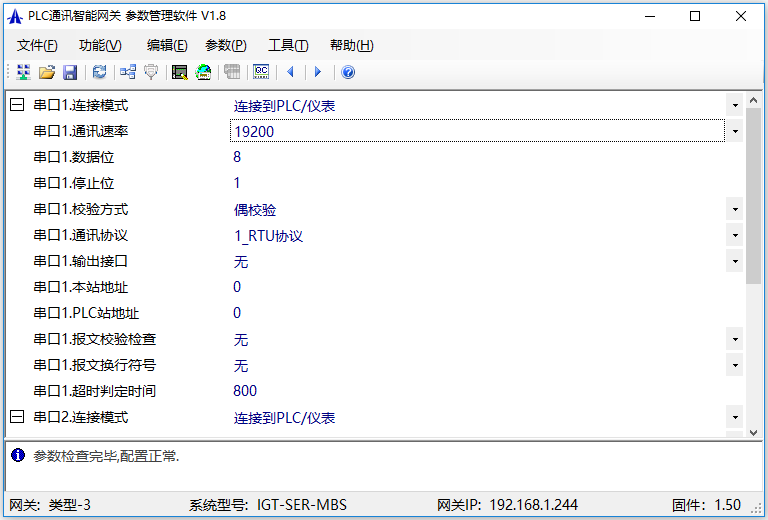Collapse the 串口1.连接模式 tree group

pyautogui.click(x=16, y=105)
